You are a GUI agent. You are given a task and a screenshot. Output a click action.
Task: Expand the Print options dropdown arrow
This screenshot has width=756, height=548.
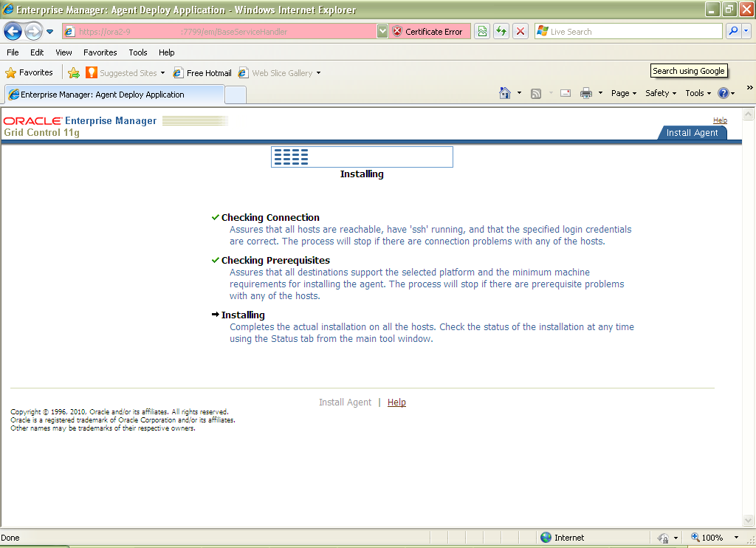[600, 93]
